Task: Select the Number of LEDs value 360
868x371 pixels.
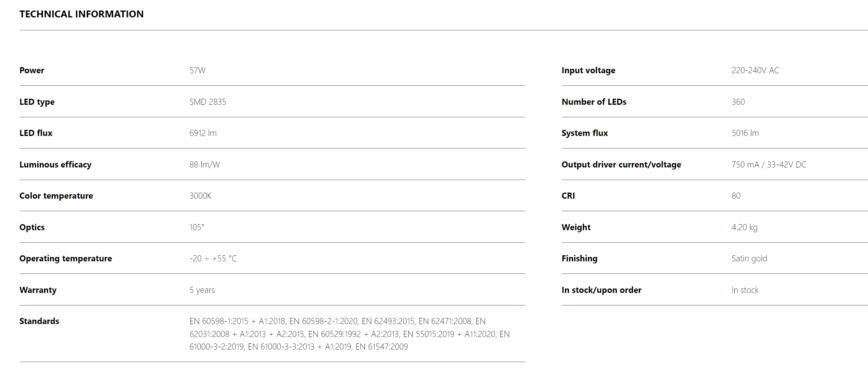Action: click(x=738, y=102)
